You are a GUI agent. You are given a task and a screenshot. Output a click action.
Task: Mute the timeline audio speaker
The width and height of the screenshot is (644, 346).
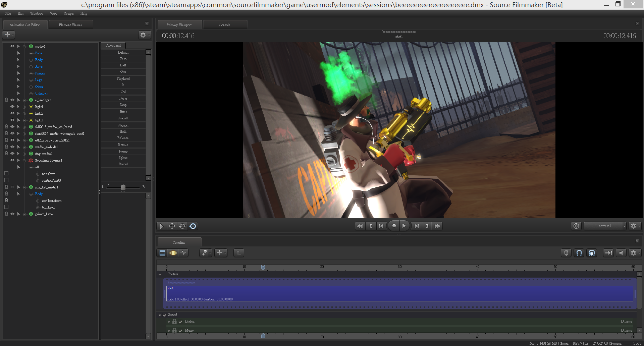coord(621,253)
